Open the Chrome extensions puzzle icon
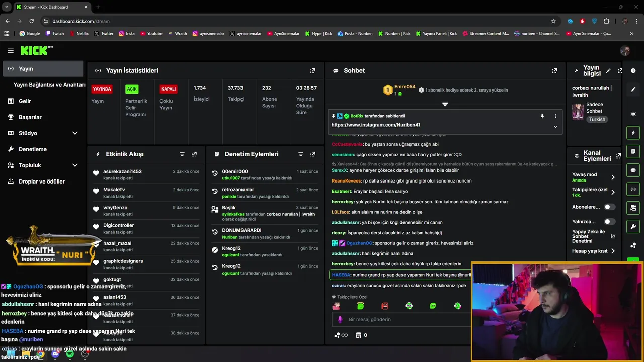644x362 pixels. coord(606,21)
